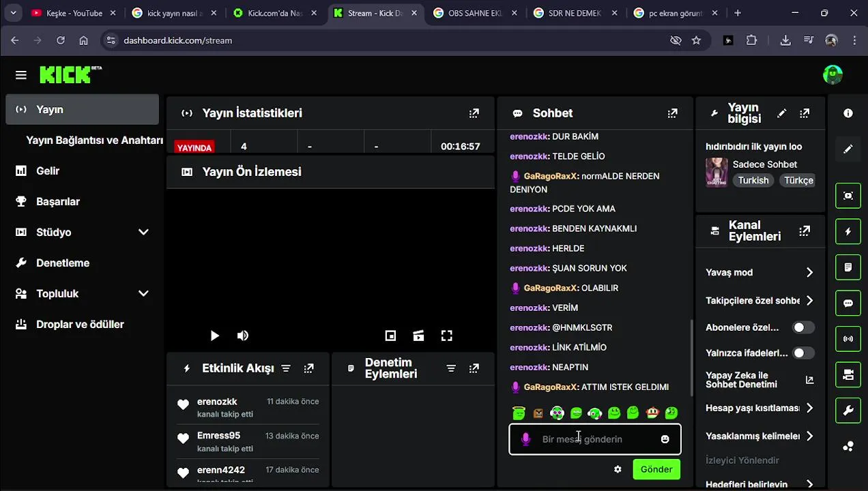This screenshot has height=491, width=868.
Task: Mute the stream preview volume
Action: (243, 336)
